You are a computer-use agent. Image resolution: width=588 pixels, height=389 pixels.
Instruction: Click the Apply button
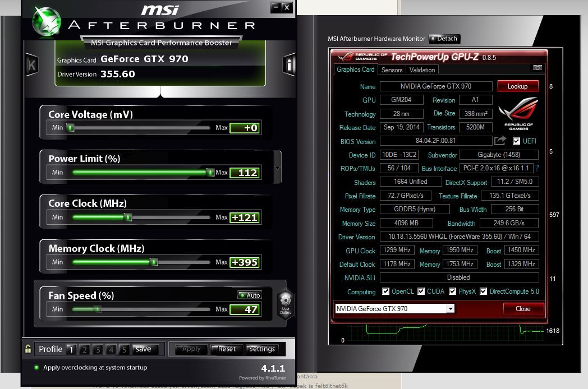(x=191, y=349)
